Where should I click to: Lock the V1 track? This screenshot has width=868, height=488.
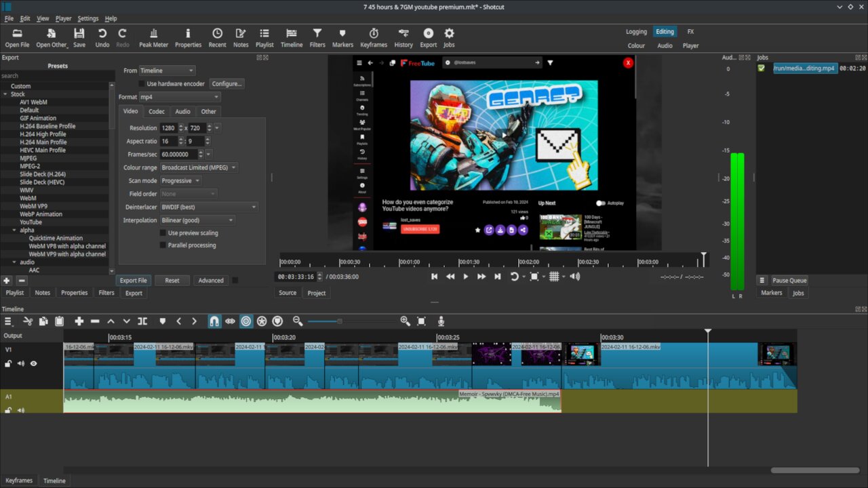(8, 363)
